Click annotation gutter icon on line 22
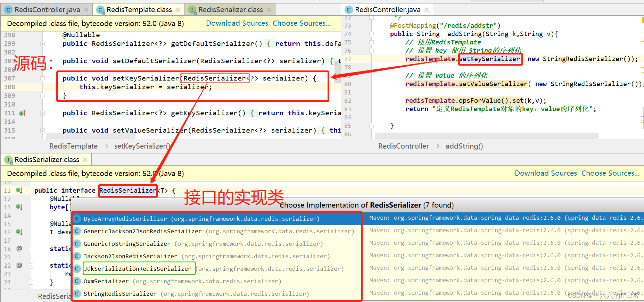 (x=19, y=265)
